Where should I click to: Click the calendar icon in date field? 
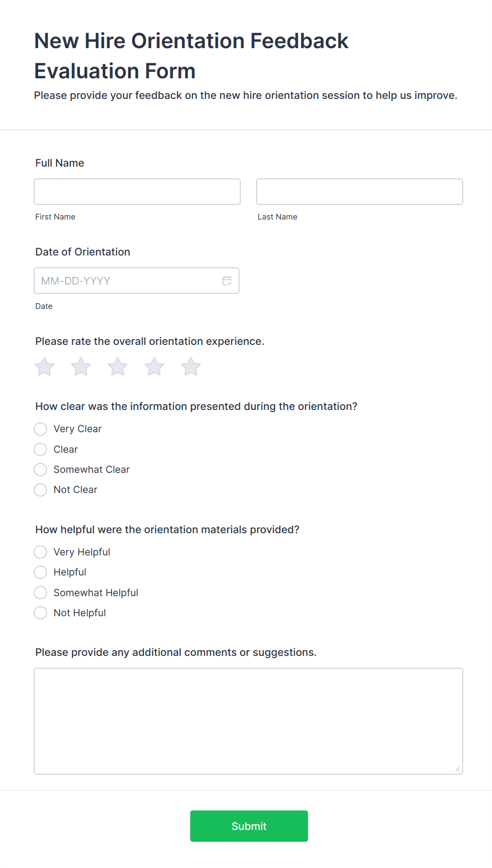coord(227,281)
